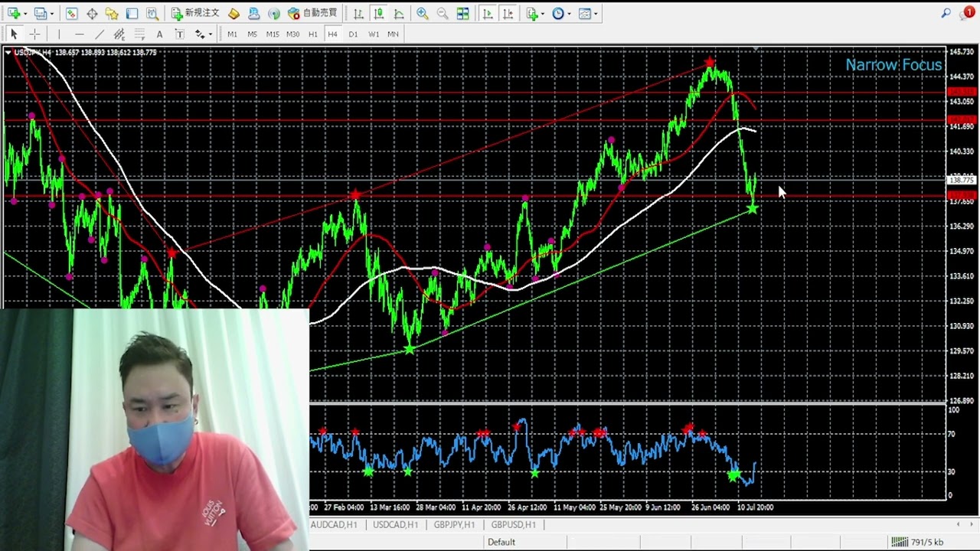The height and width of the screenshot is (551, 980).
Task: Select the crosshair cursor tool
Action: tap(34, 34)
